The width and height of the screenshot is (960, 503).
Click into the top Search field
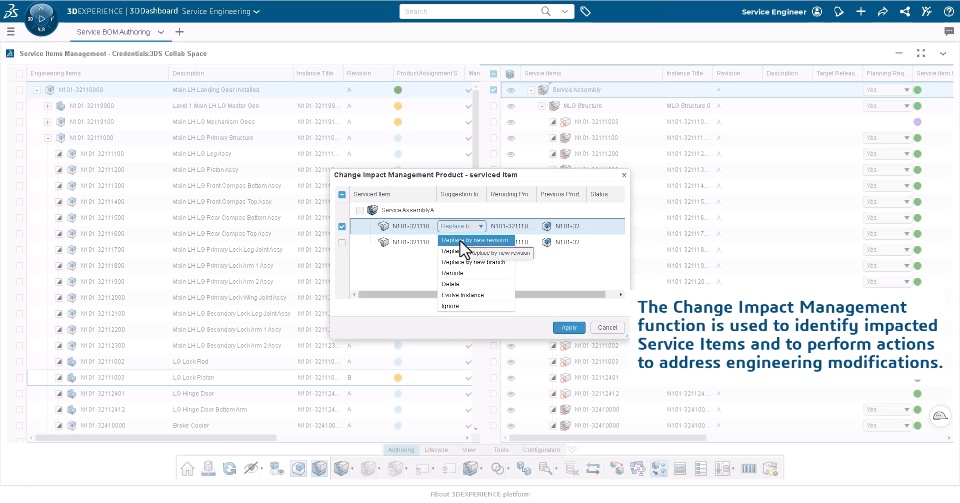click(470, 11)
